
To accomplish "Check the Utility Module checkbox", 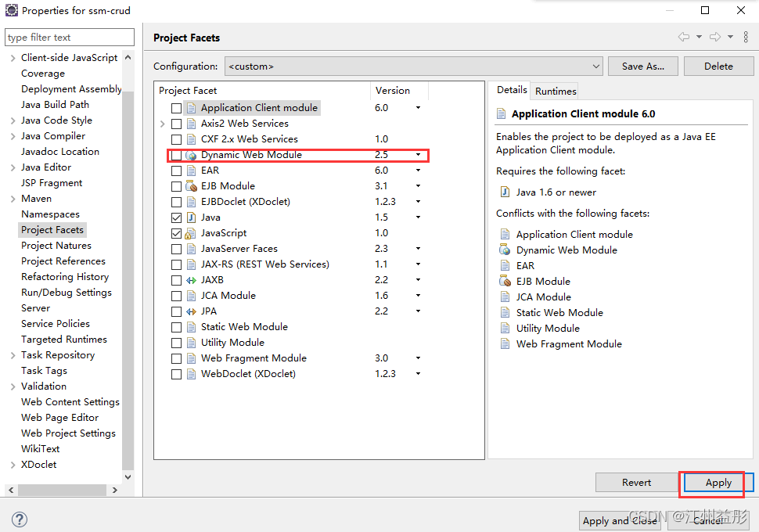I will coord(176,343).
